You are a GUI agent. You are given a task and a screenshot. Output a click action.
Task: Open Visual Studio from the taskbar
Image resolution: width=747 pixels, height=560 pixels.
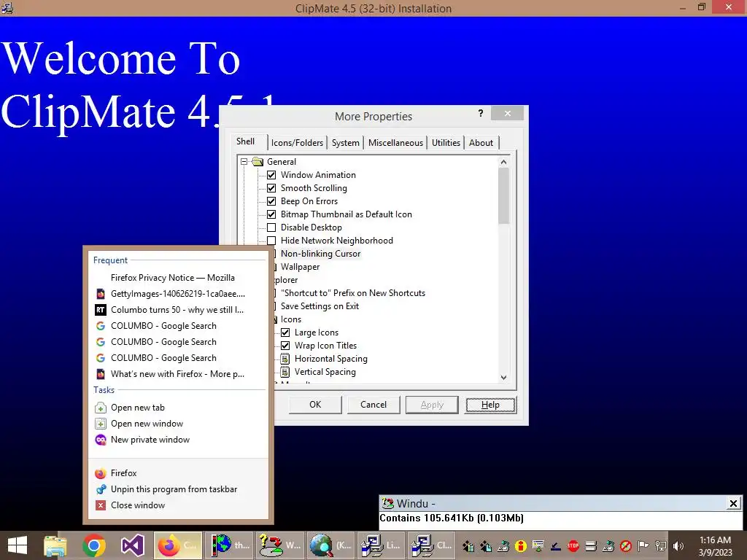coord(133,545)
